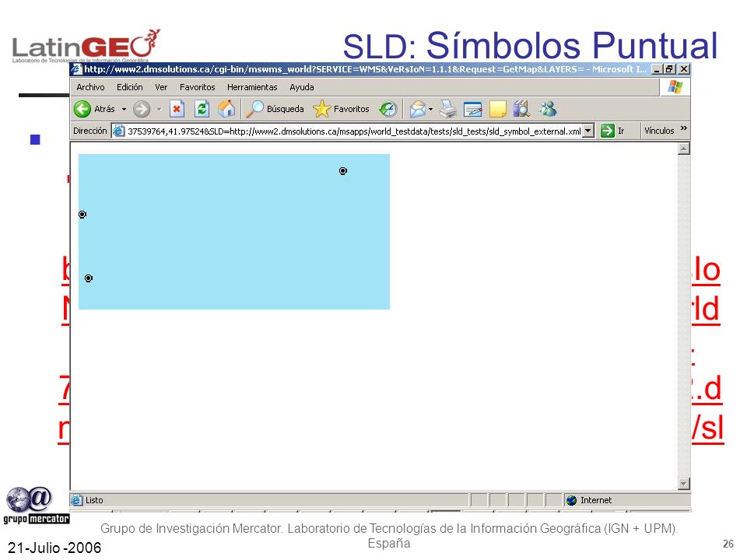This screenshot has height=560, width=747.
Task: Click the red link ending in 'lo'
Action: pos(706,271)
